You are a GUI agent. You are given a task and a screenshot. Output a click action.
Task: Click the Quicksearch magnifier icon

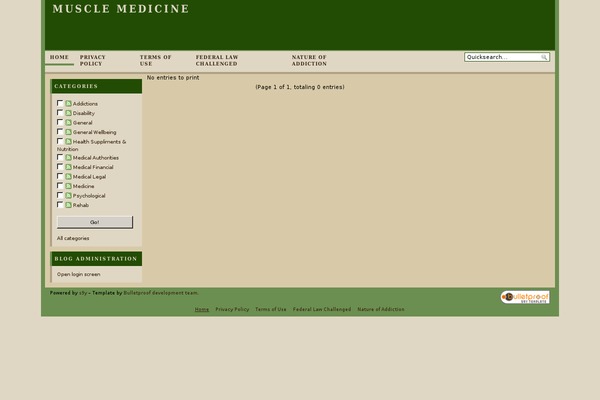544,57
